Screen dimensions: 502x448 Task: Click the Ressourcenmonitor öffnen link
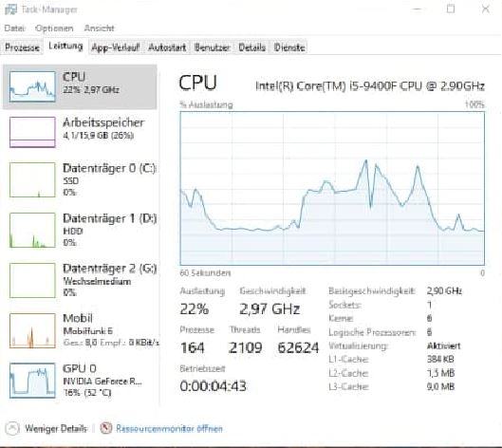pyautogui.click(x=169, y=428)
